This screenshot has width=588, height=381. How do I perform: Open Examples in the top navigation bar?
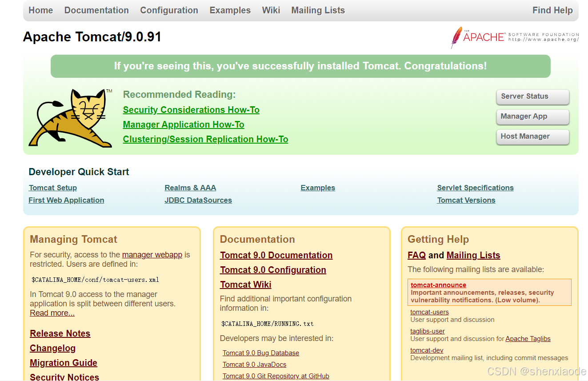230,10
